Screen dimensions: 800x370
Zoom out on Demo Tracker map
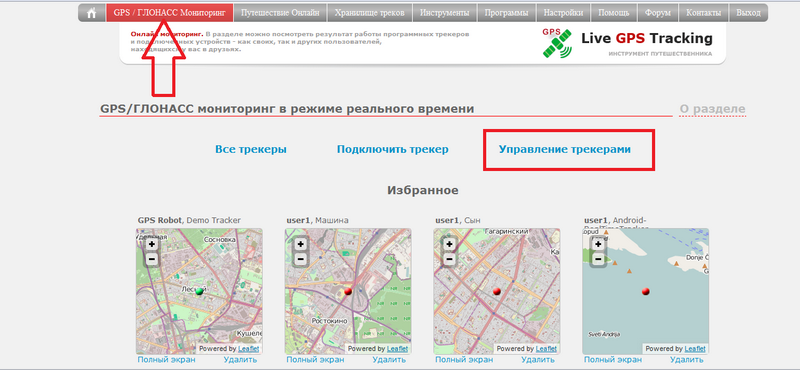152,259
